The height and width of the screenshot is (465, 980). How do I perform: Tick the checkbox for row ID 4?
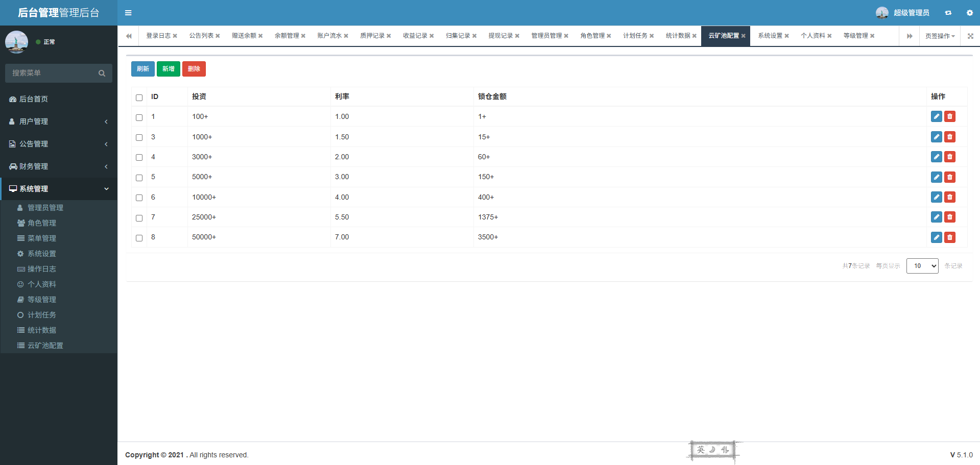click(x=139, y=158)
